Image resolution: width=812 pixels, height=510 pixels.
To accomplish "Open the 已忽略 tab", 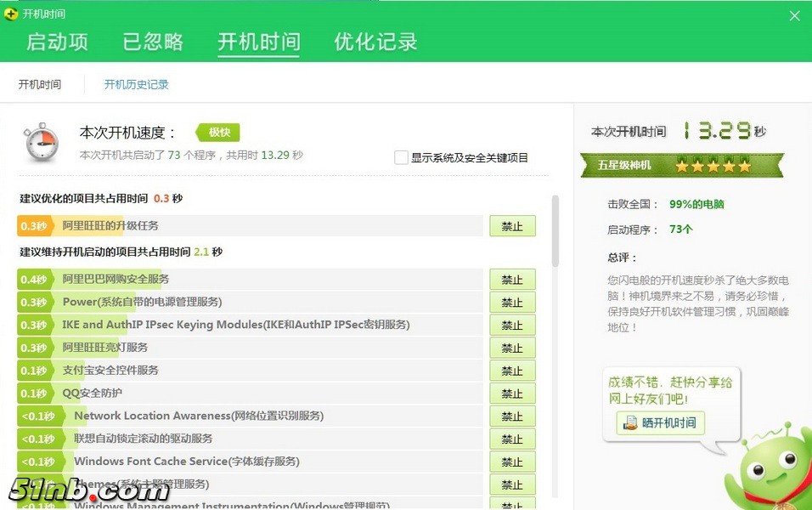I will (x=153, y=42).
